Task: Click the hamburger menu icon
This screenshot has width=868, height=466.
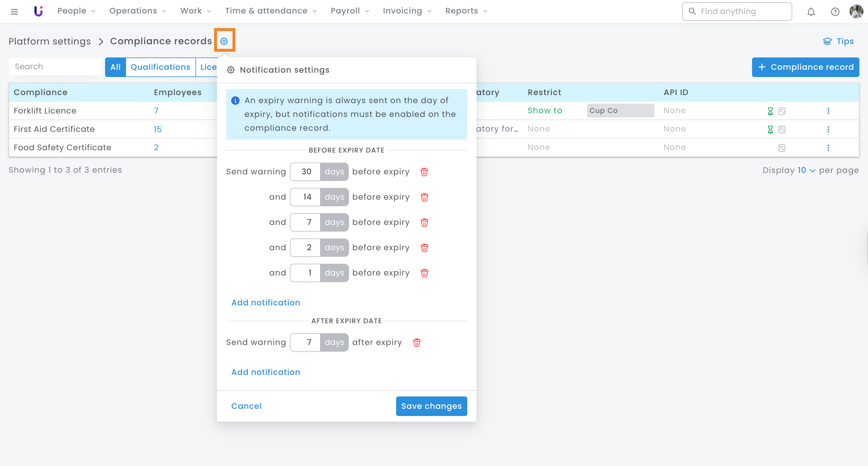Action: [14, 12]
